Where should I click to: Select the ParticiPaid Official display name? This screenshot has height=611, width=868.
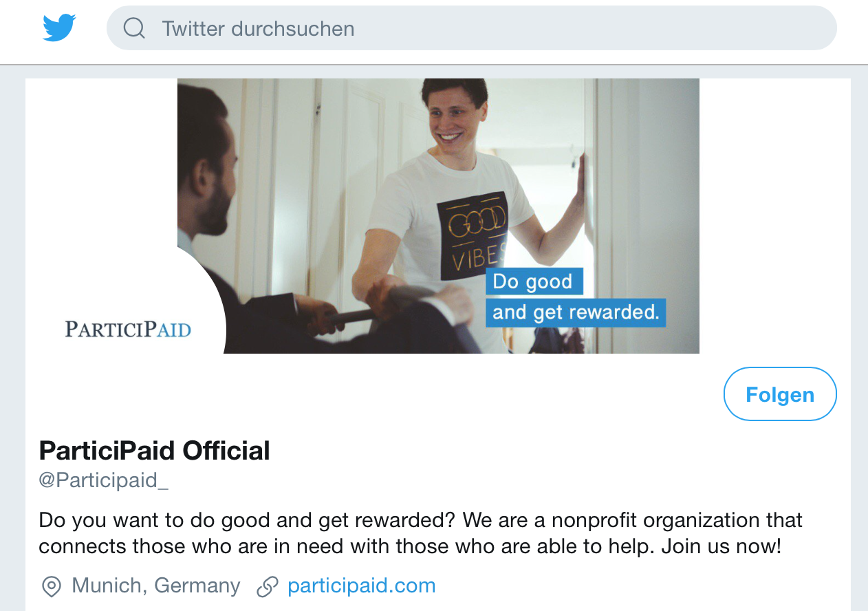(x=154, y=451)
